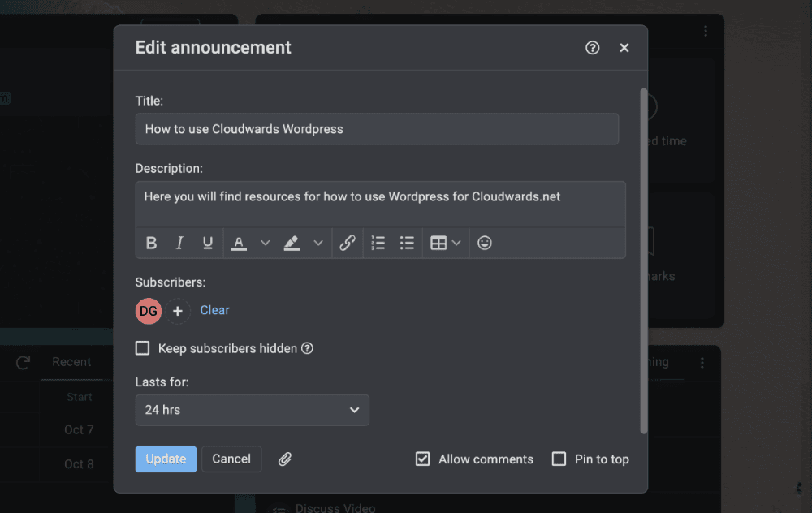Select the DG subscriber avatar

[149, 311]
